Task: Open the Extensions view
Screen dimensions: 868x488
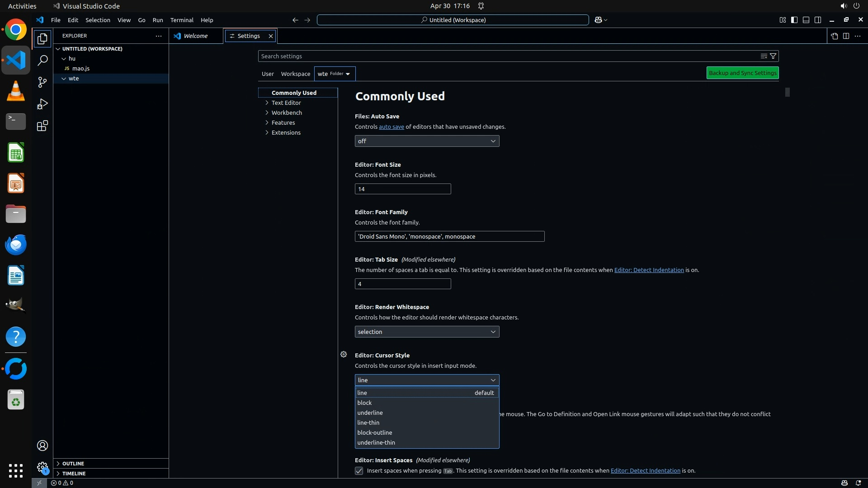Action: [x=42, y=126]
